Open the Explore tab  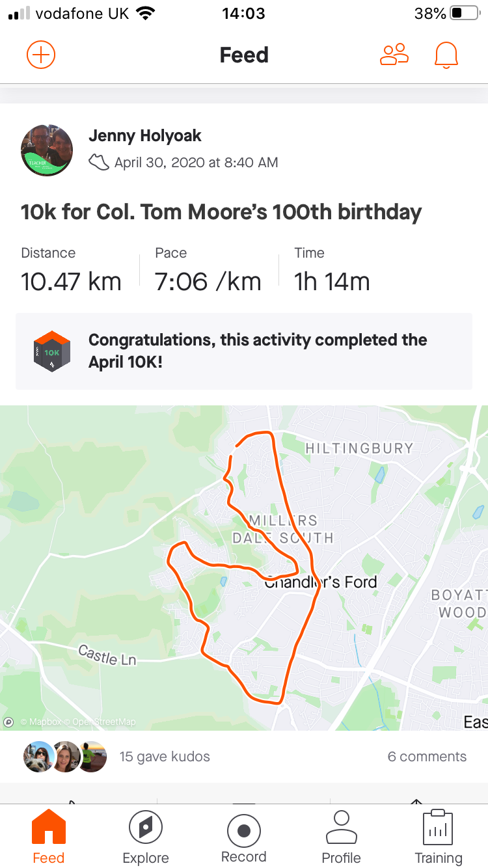pyautogui.click(x=146, y=836)
